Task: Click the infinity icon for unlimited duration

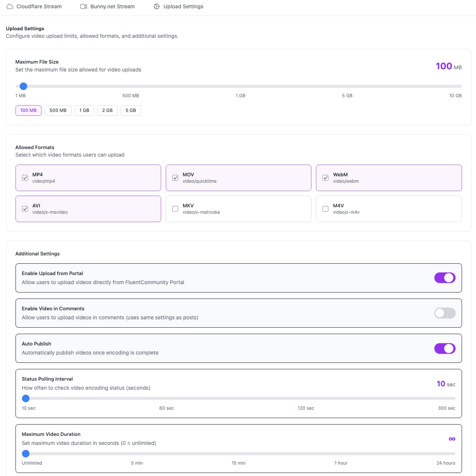Action: point(452,439)
